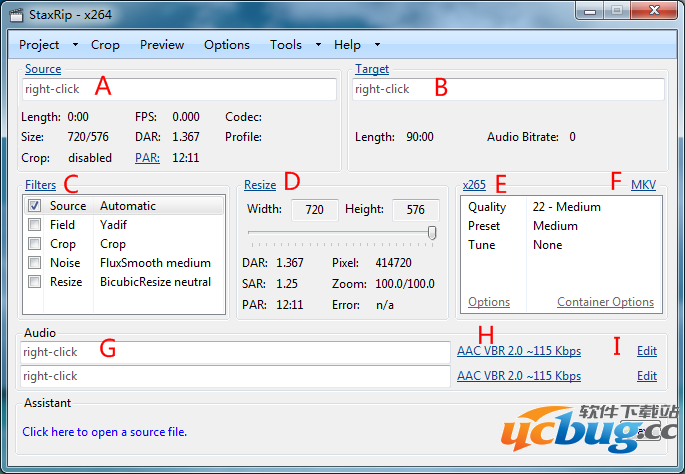Viewport: 685px width, 474px height.
Task: Click the Width value field
Action: [315, 210]
